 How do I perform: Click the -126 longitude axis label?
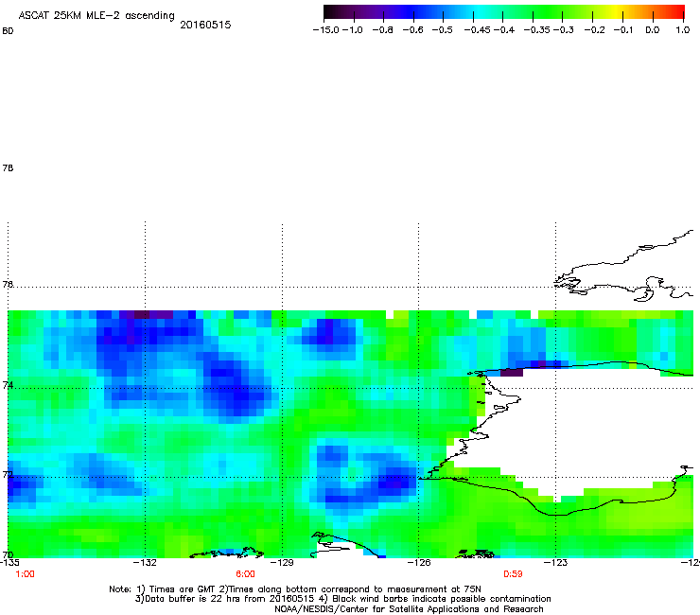coord(419,562)
